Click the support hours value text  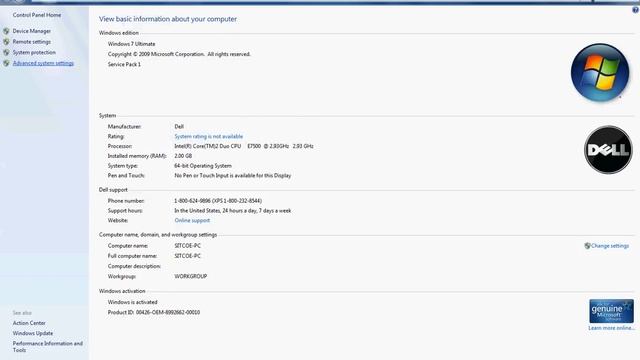[233, 211]
